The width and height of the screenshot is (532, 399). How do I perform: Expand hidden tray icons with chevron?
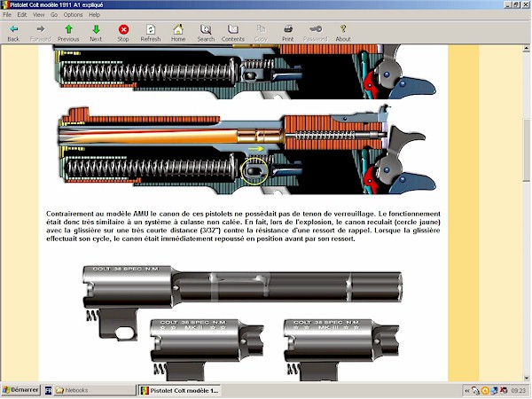click(x=467, y=391)
